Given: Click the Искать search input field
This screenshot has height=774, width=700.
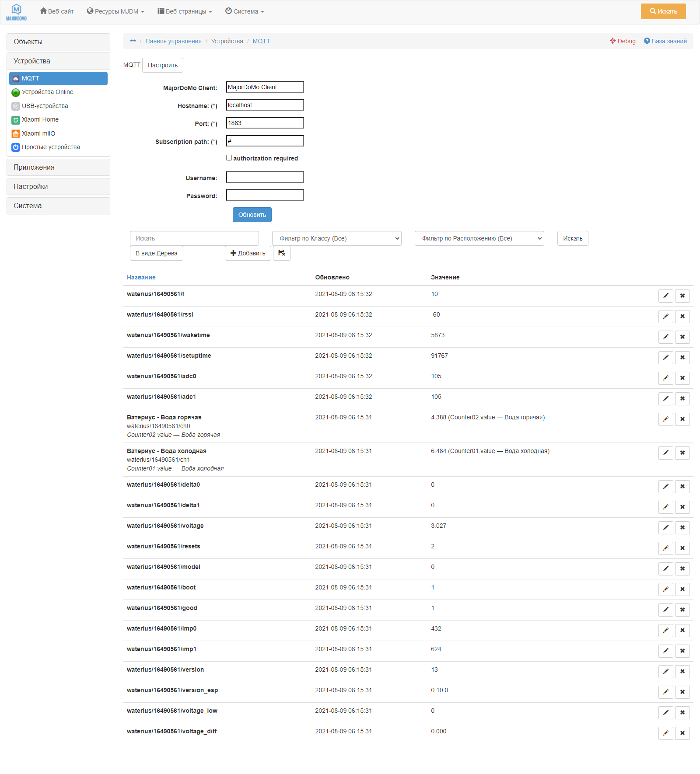Looking at the screenshot, I should [x=194, y=238].
